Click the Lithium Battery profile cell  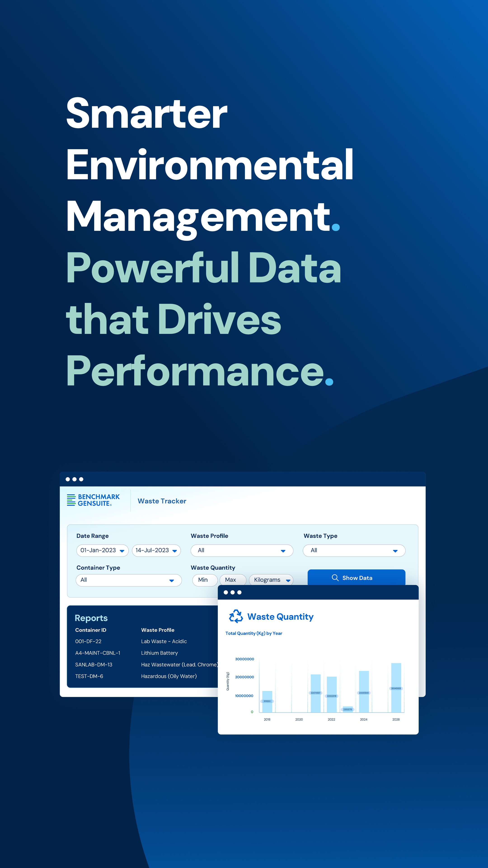pyautogui.click(x=159, y=653)
